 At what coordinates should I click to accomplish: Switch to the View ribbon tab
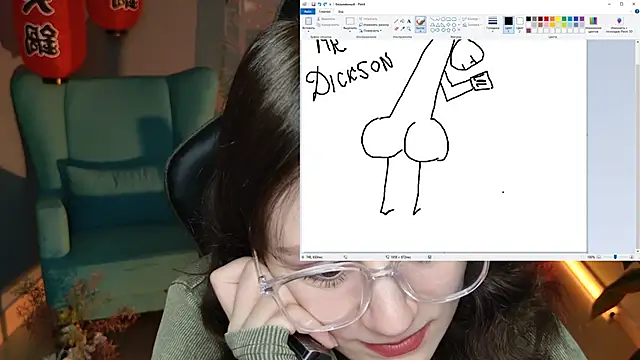click(340, 11)
